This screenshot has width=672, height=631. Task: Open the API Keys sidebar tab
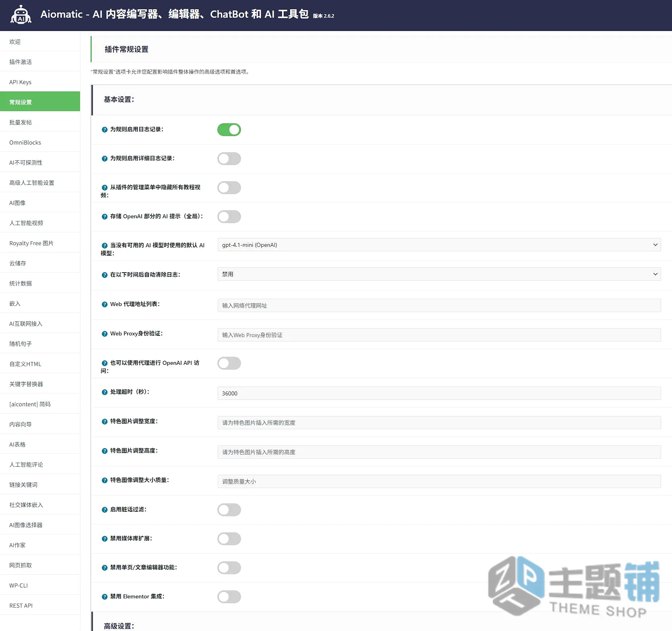pos(40,82)
